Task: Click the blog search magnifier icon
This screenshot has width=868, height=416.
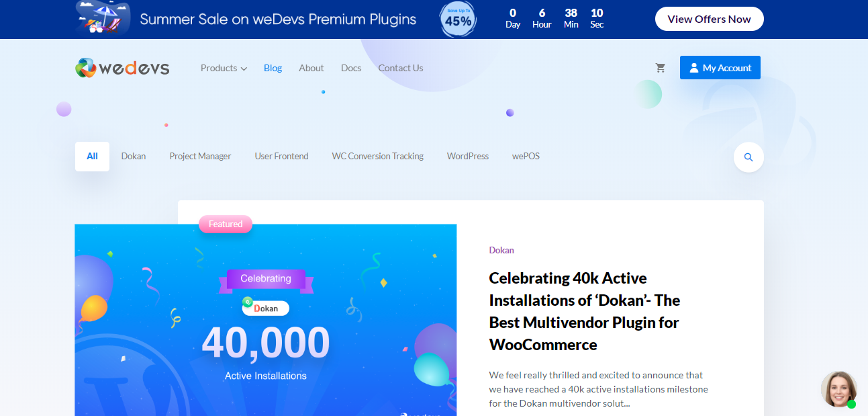Action: tap(749, 157)
